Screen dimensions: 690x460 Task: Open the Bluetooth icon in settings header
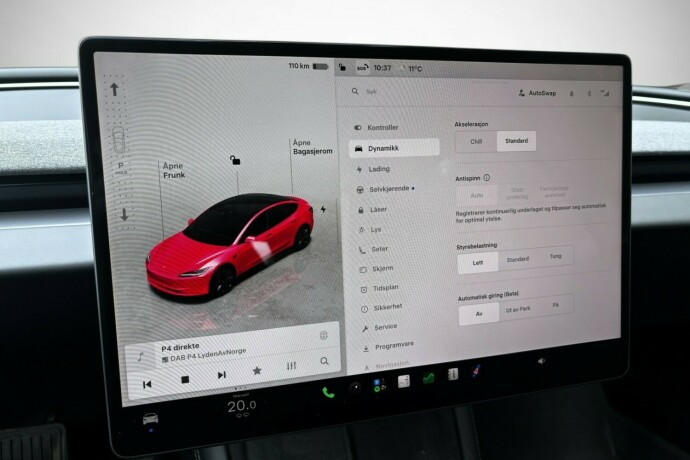click(x=589, y=93)
